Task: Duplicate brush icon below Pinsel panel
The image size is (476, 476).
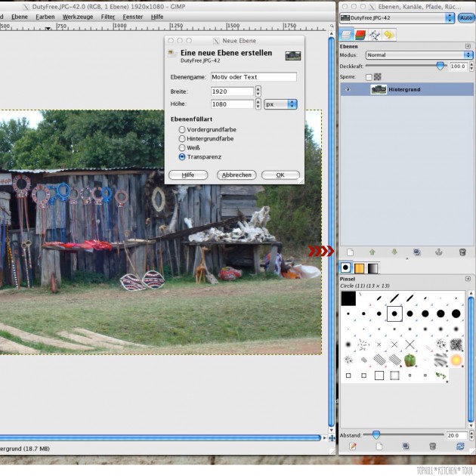Action: [406, 446]
